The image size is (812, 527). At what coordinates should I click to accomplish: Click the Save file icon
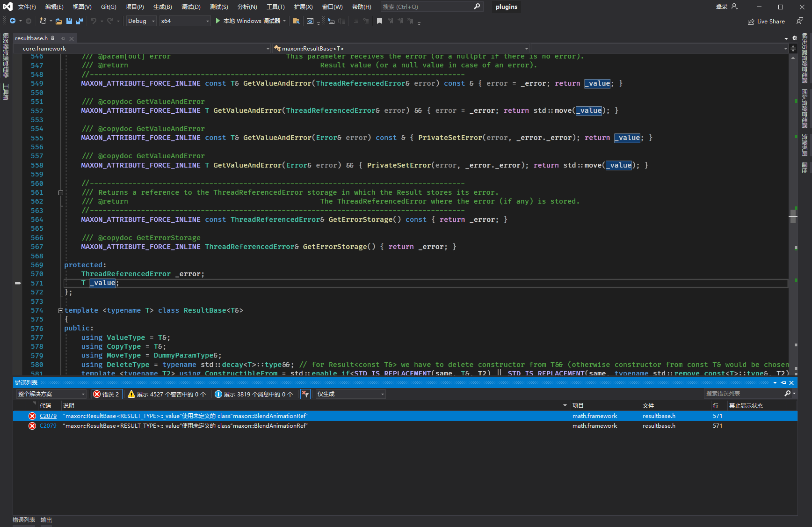coord(69,21)
